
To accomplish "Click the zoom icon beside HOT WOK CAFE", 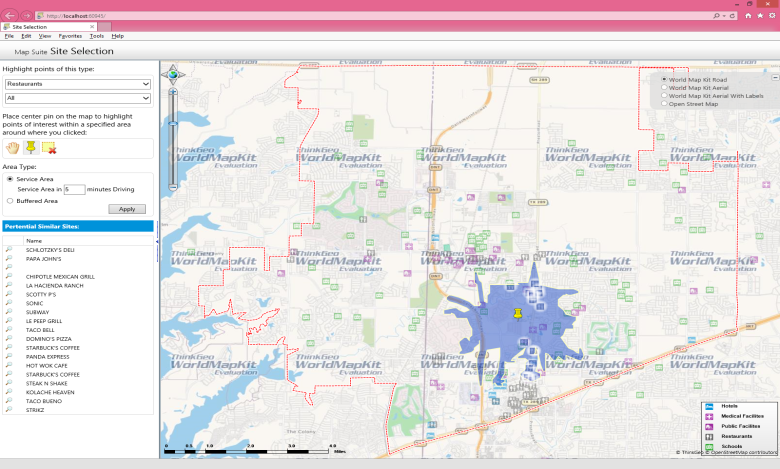I will click(x=9, y=366).
